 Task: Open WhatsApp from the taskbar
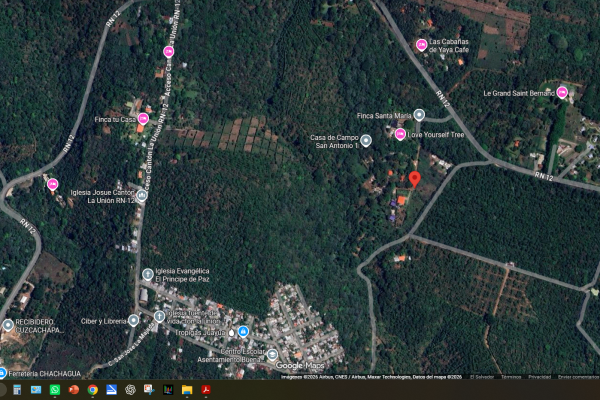pos(55,390)
